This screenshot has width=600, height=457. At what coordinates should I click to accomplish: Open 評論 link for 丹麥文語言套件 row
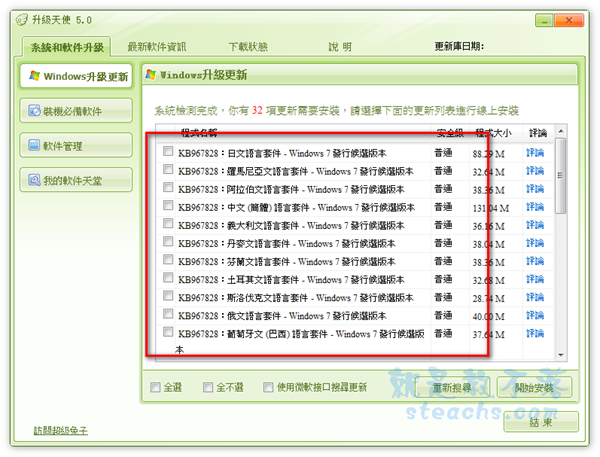pyautogui.click(x=535, y=243)
